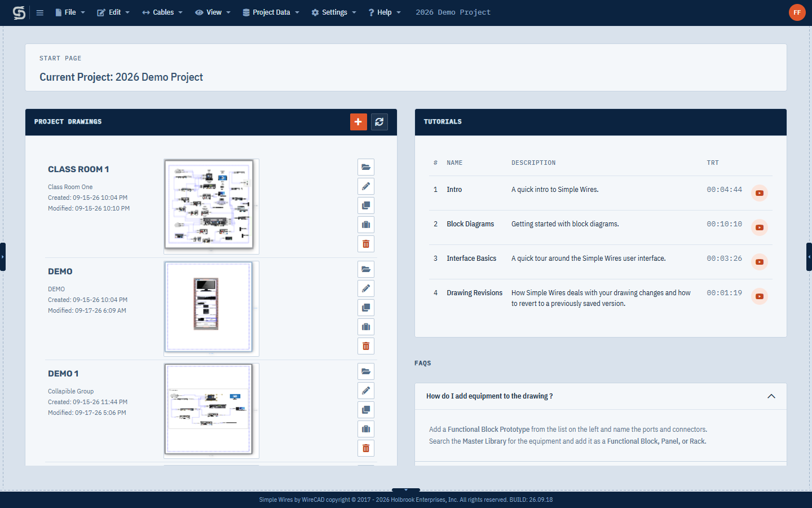The image size is (812, 508).
Task: Play the Intro tutorial video
Action: [x=760, y=193]
